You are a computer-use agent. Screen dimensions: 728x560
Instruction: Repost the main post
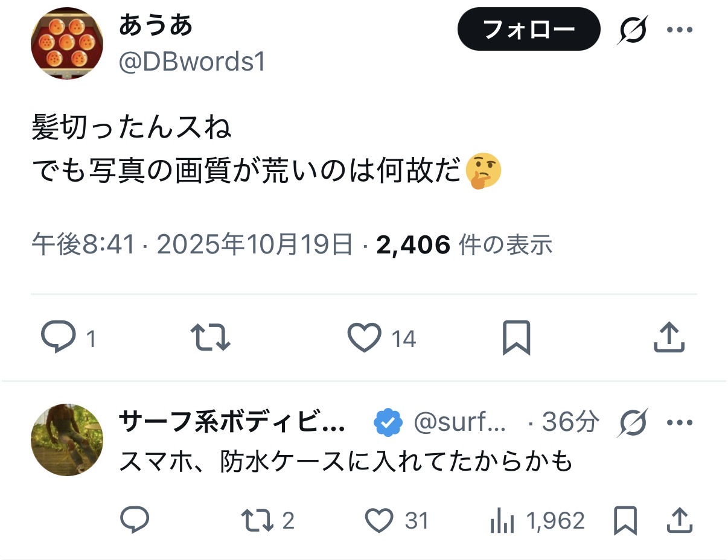click(x=210, y=338)
